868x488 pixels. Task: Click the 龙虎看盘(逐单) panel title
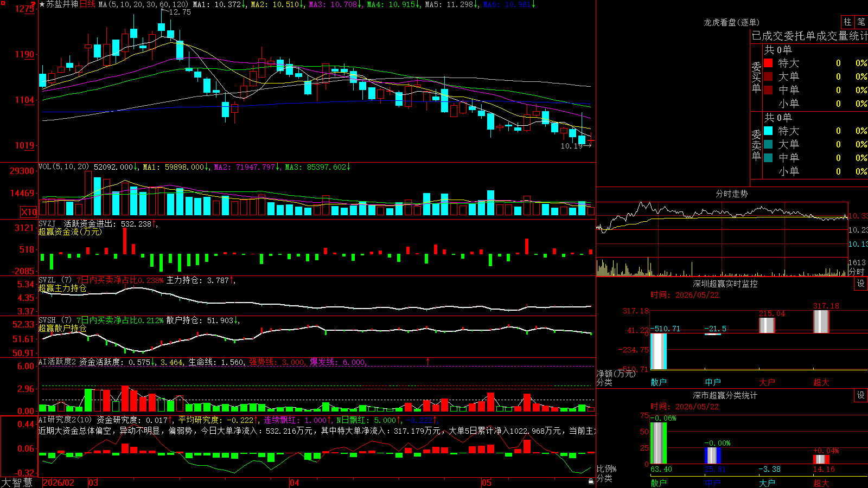click(731, 22)
